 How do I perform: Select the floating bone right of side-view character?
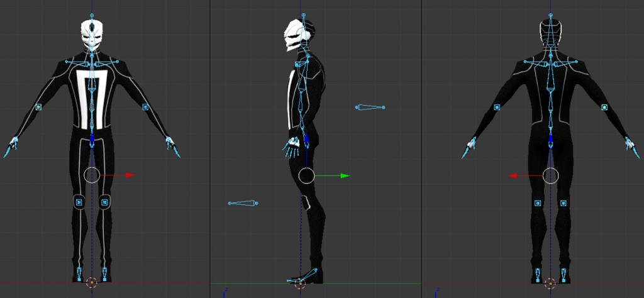click(370, 108)
